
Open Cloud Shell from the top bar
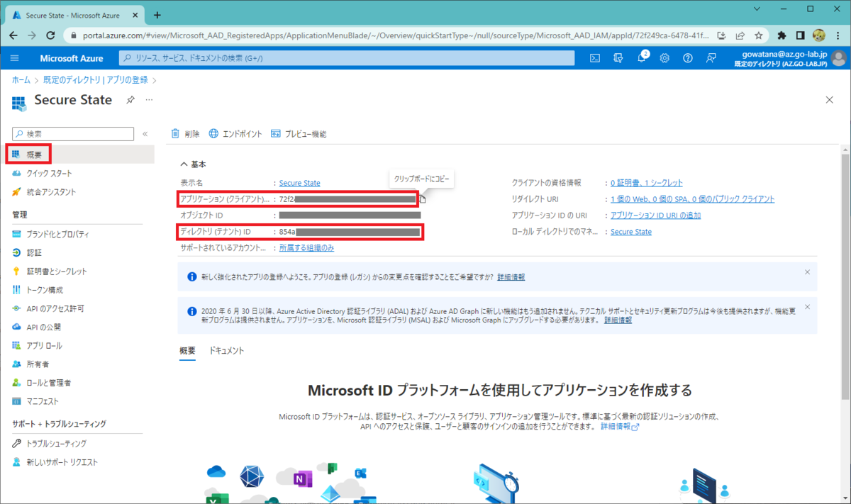(x=596, y=58)
